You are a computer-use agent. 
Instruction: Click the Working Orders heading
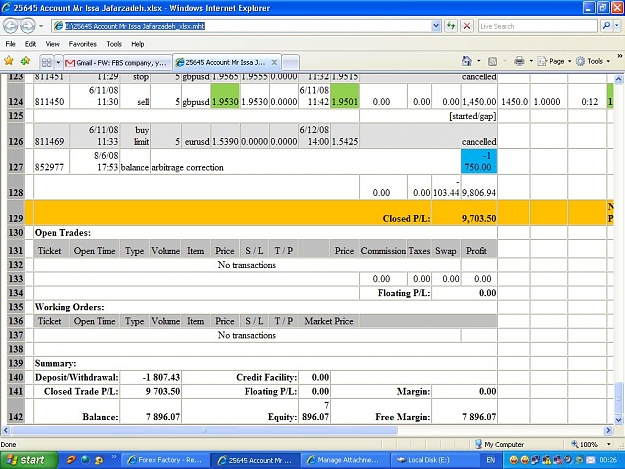click(69, 307)
